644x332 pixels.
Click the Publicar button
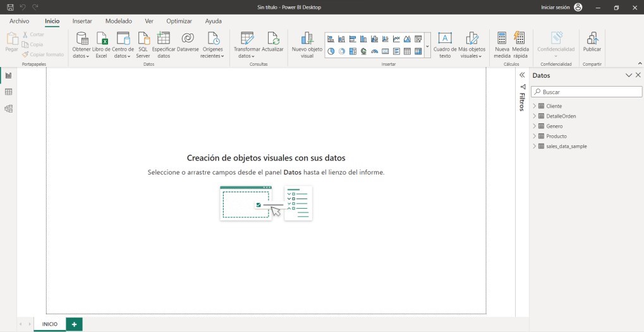coord(592,42)
